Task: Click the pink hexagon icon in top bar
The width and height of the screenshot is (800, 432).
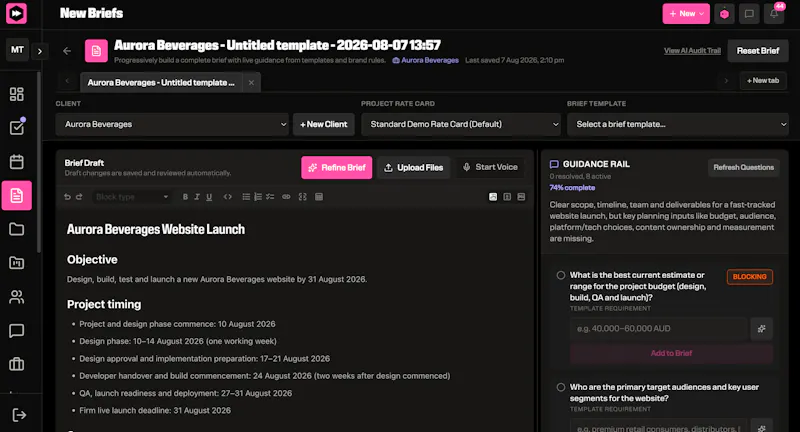Action: click(x=724, y=14)
